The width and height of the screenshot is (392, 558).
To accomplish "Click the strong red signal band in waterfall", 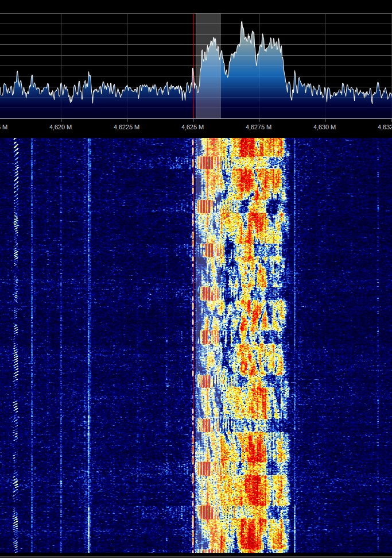I will (243, 344).
